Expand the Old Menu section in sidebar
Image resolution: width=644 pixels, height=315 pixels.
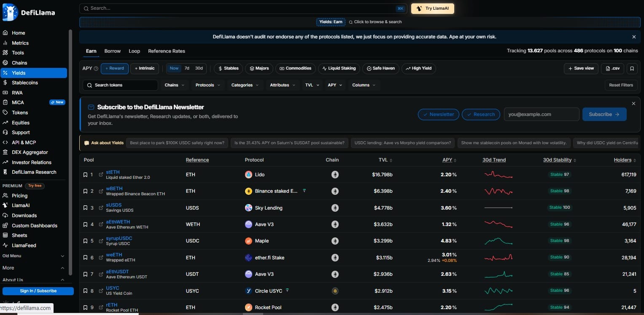point(34,256)
